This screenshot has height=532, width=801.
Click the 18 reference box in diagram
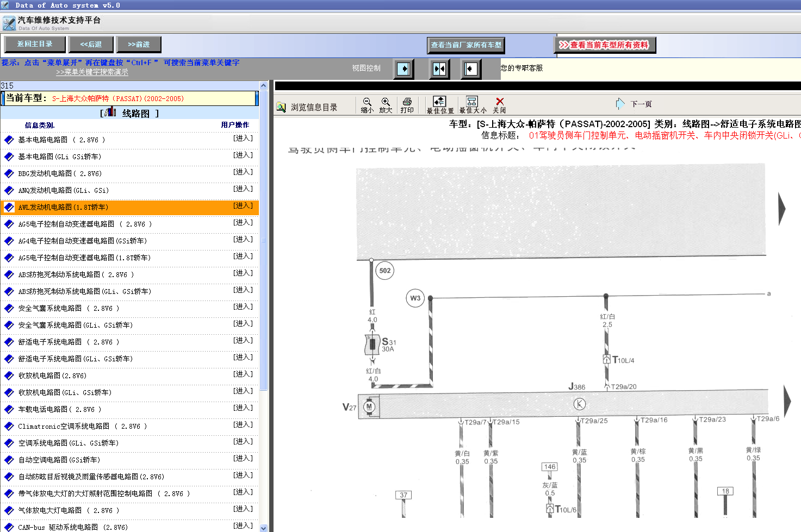725,491
